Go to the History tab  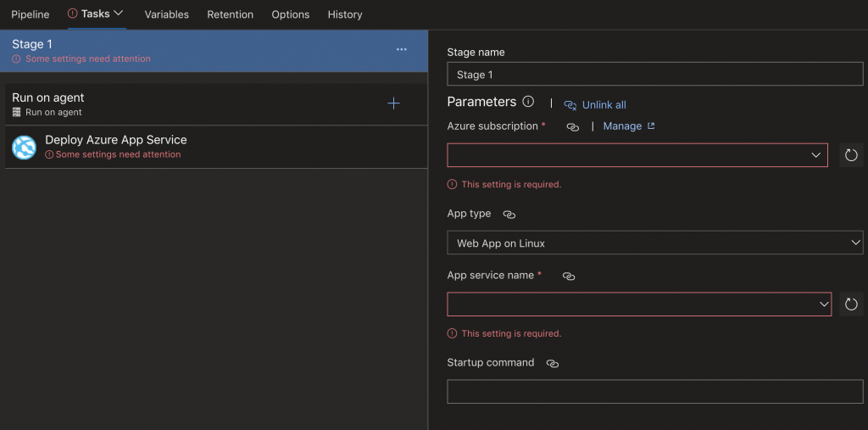click(x=345, y=14)
